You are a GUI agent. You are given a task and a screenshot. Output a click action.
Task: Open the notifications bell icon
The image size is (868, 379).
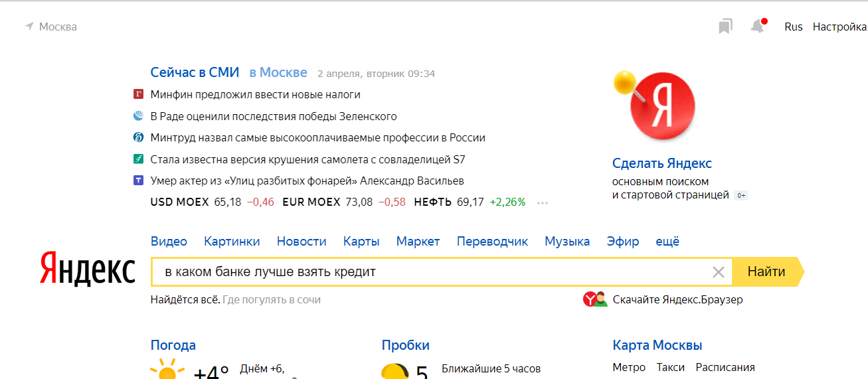(758, 27)
